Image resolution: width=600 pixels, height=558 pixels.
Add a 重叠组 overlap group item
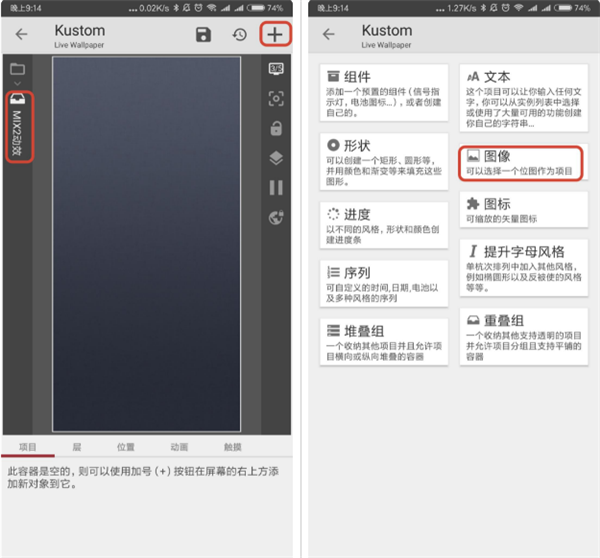[524, 337]
